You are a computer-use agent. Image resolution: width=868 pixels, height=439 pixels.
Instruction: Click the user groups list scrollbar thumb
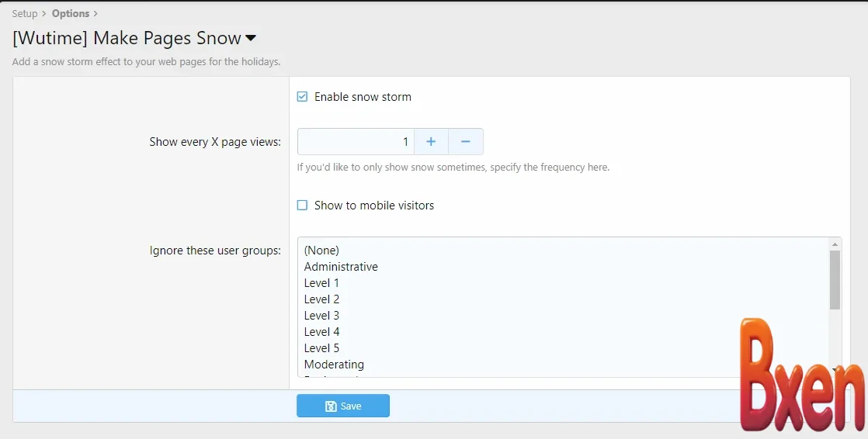(835, 279)
